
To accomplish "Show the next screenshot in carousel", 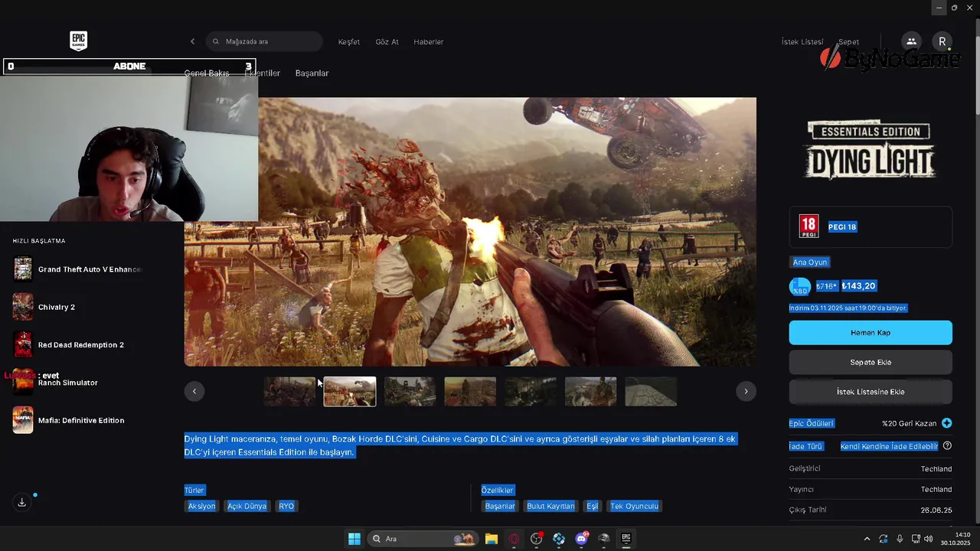I will [746, 391].
